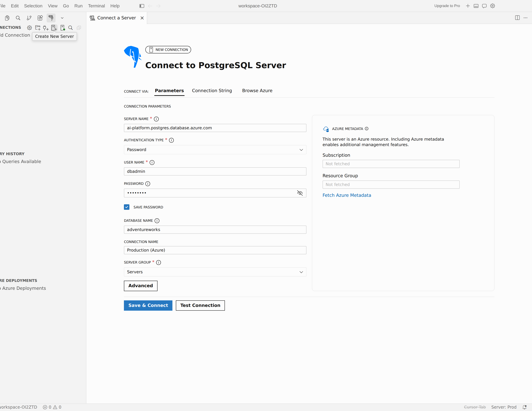Open the Advanced settings button

[141, 286]
